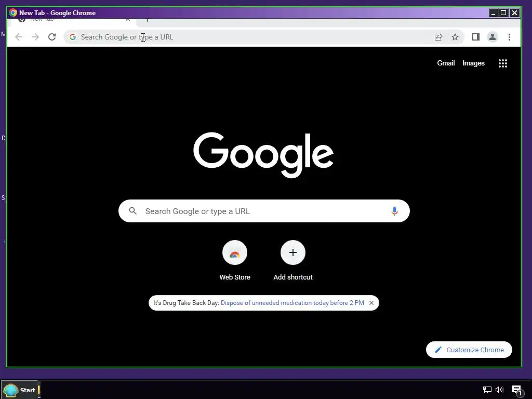Bookmark this tab with the star icon
The image size is (532, 399).
[455, 37]
